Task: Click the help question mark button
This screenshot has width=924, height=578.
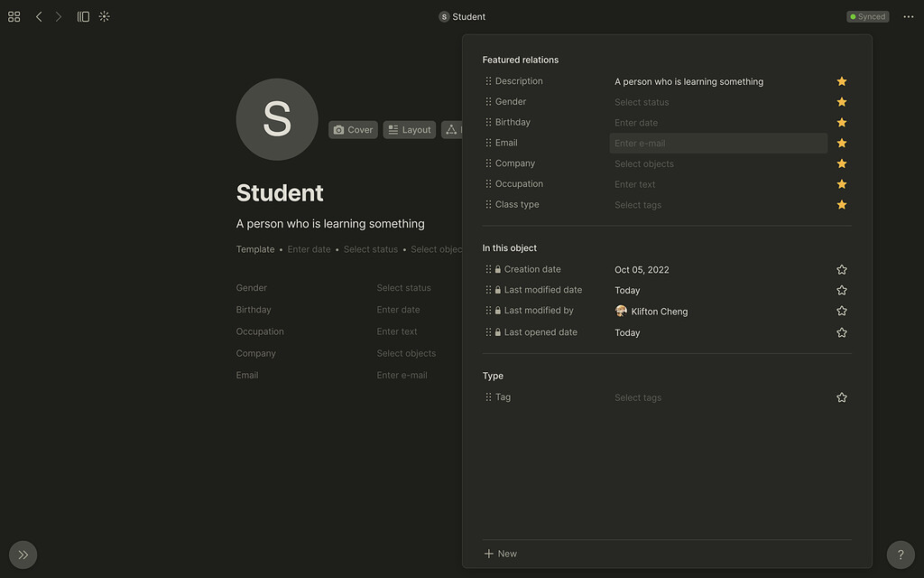Action: (900, 555)
